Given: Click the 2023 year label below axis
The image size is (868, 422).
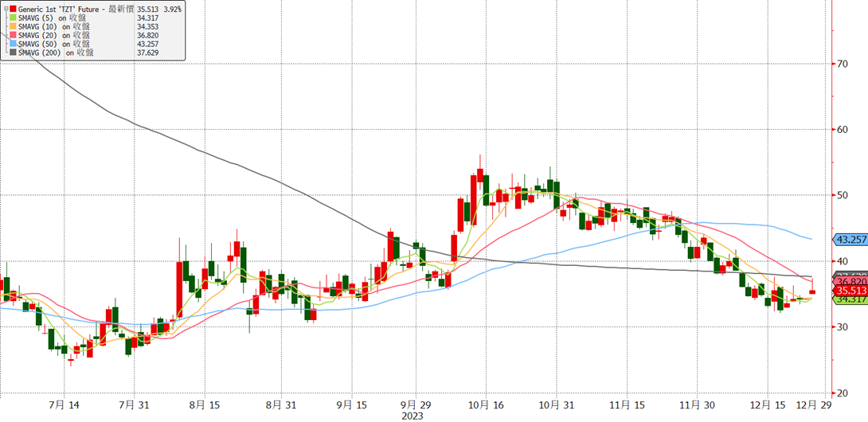Looking at the screenshot, I should point(413,416).
